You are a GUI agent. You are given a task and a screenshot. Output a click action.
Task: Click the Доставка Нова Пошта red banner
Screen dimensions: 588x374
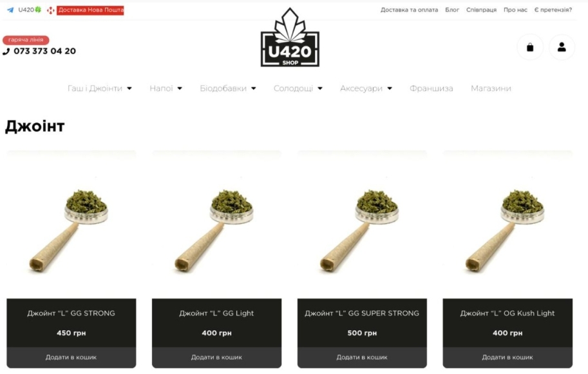(x=90, y=10)
